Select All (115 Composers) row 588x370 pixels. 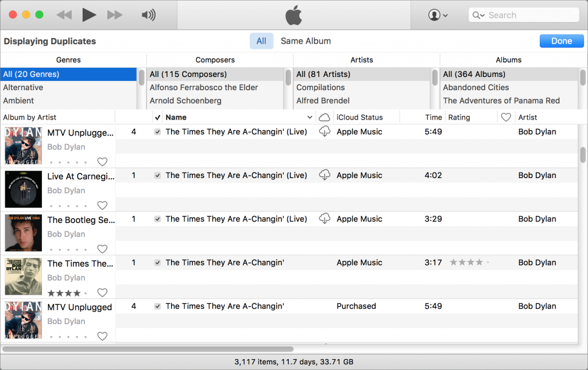(x=215, y=74)
